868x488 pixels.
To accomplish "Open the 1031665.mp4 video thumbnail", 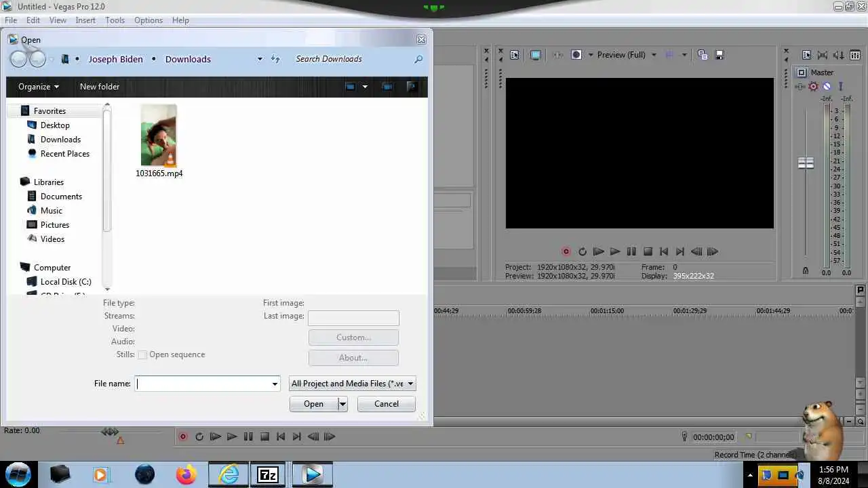I will click(159, 135).
